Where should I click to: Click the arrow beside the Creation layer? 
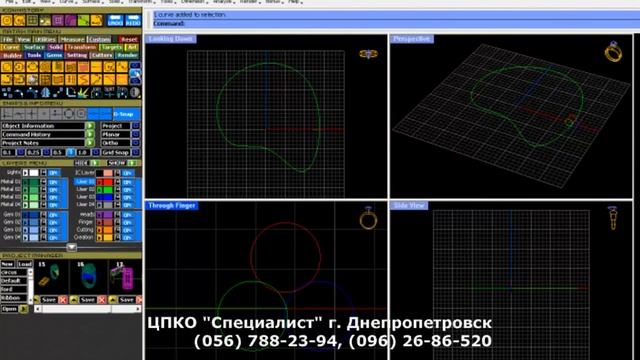(99, 237)
